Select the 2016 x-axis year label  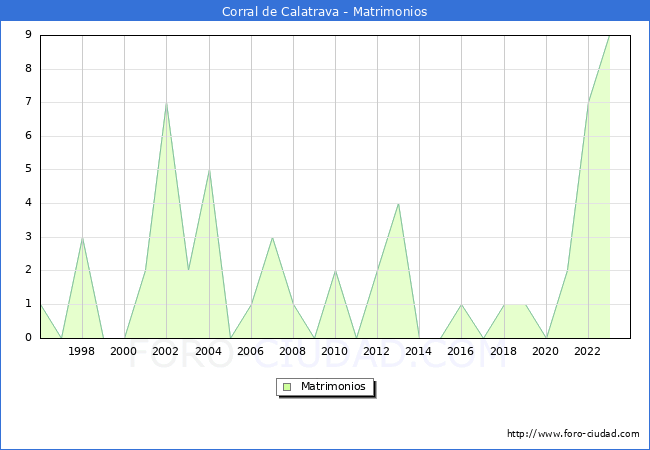click(x=461, y=352)
